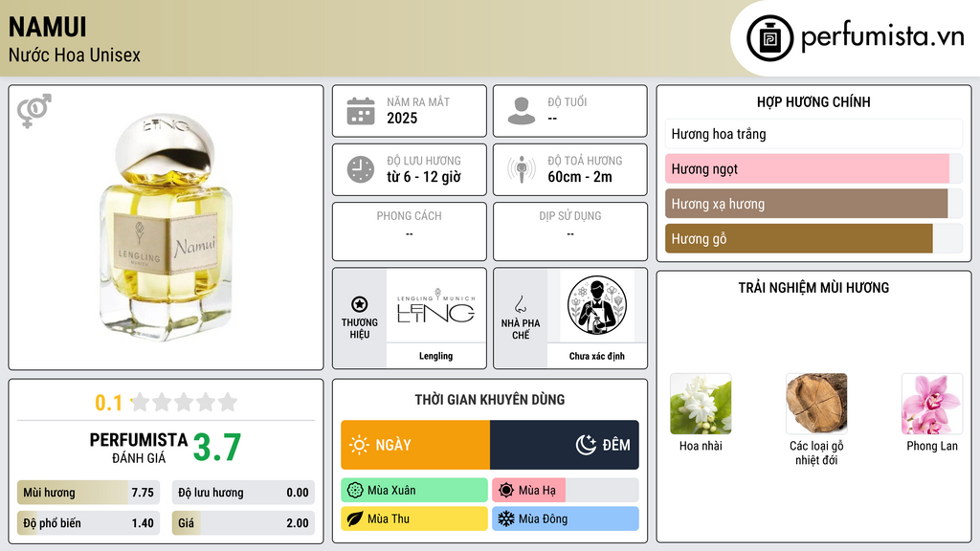Click the Hợp hương chính heading

tap(813, 101)
